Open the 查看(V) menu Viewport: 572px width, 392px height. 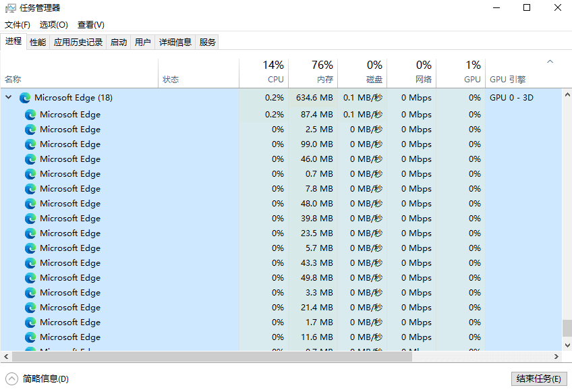click(x=90, y=24)
